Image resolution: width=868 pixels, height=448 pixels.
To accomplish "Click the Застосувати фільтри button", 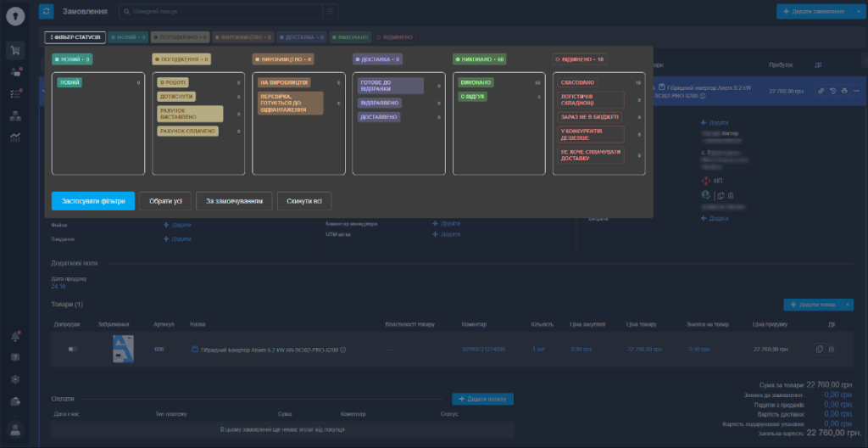I will tap(92, 201).
